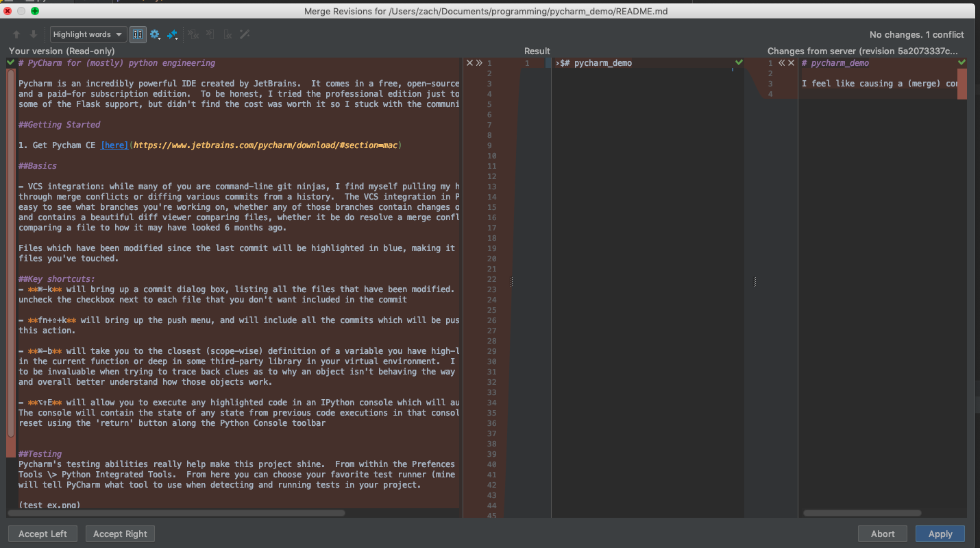Click green checkmark in server changes pane

click(961, 62)
